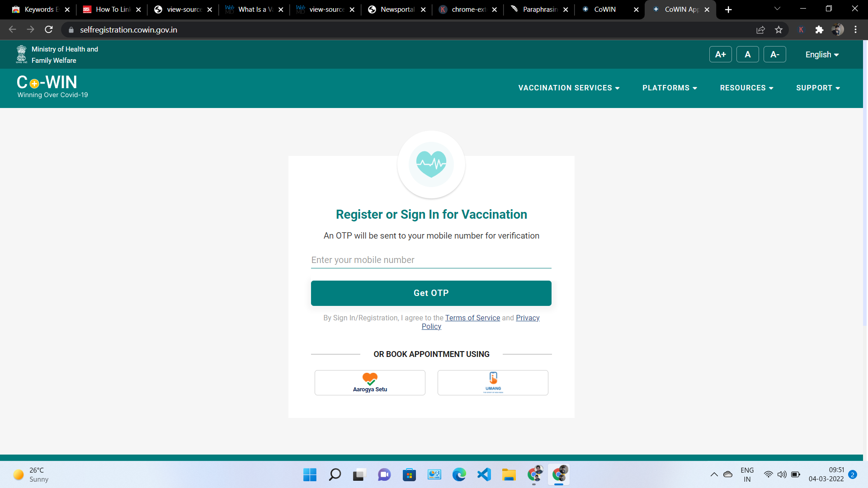
Task: Click the Chrome extensions puzzle icon
Action: (820, 30)
